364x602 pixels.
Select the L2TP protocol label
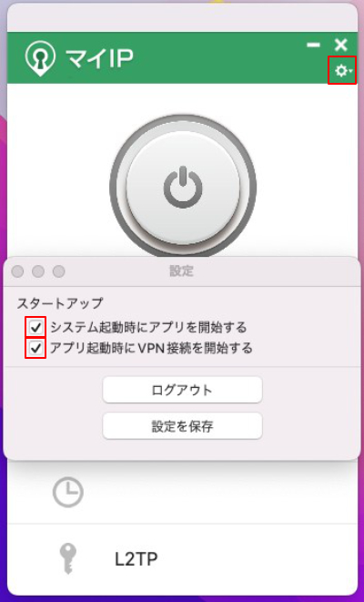click(136, 559)
